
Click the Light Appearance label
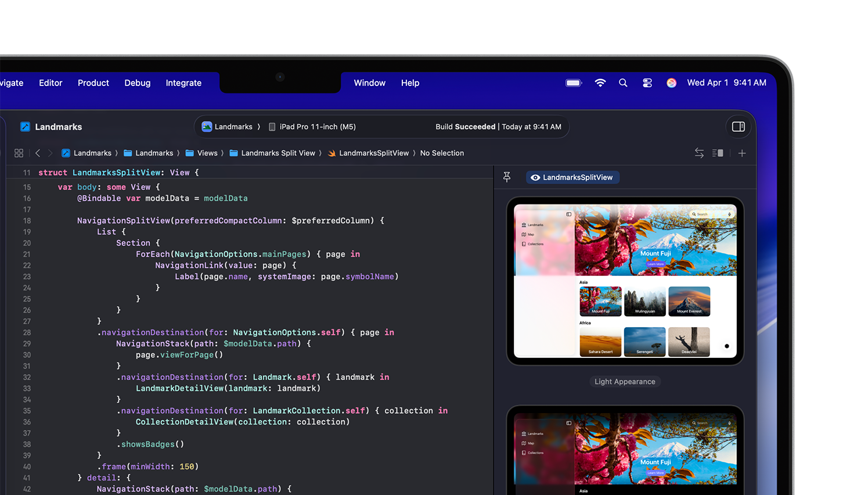click(625, 382)
